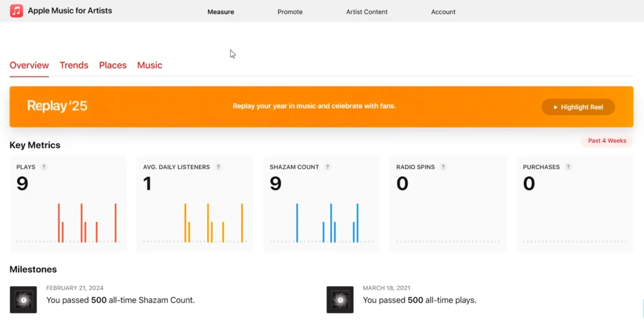
Task: Open help for the Plays metric
Action: pos(44,167)
